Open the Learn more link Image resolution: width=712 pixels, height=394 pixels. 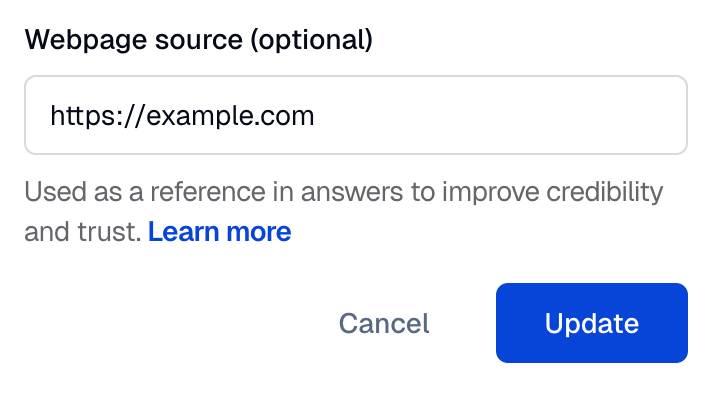[x=219, y=231]
